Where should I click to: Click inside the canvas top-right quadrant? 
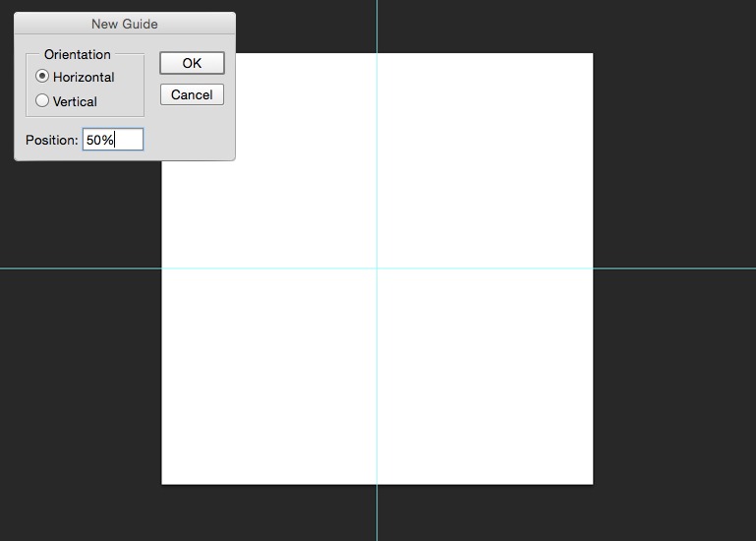(x=485, y=160)
